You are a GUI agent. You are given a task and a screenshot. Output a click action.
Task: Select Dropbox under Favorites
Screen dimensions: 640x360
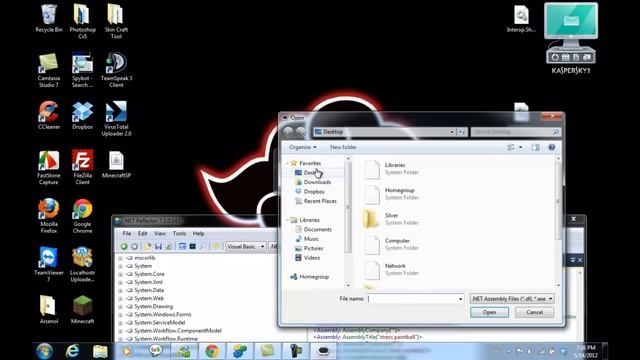(x=310, y=191)
